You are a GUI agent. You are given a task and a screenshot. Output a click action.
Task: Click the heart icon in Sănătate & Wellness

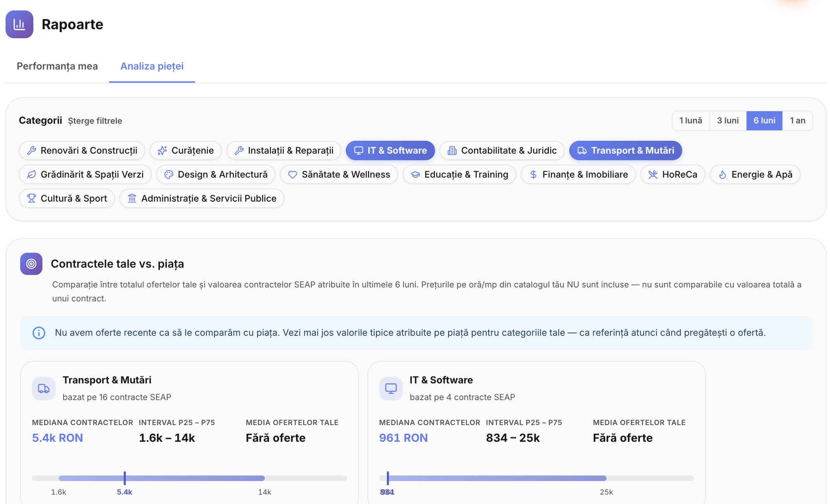click(x=293, y=175)
